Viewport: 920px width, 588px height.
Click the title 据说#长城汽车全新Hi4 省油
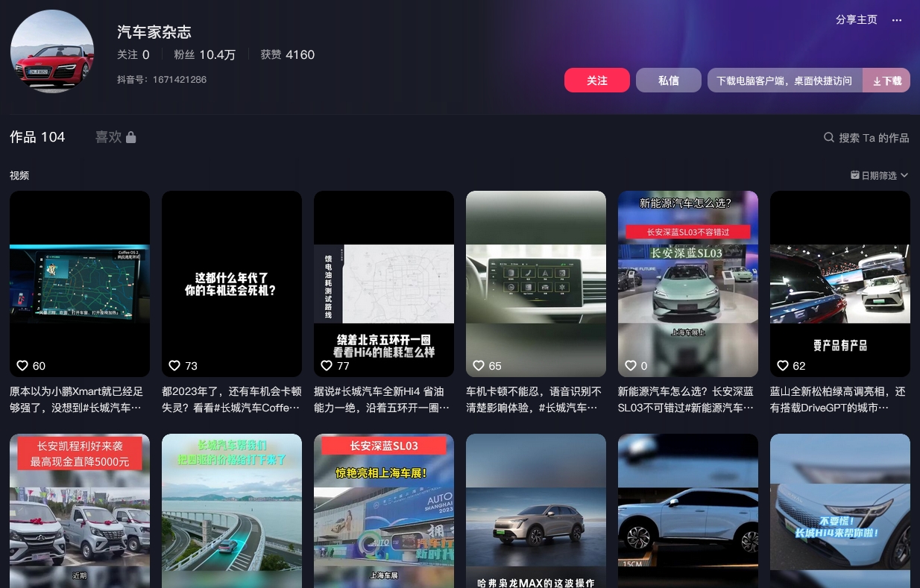pyautogui.click(x=384, y=399)
